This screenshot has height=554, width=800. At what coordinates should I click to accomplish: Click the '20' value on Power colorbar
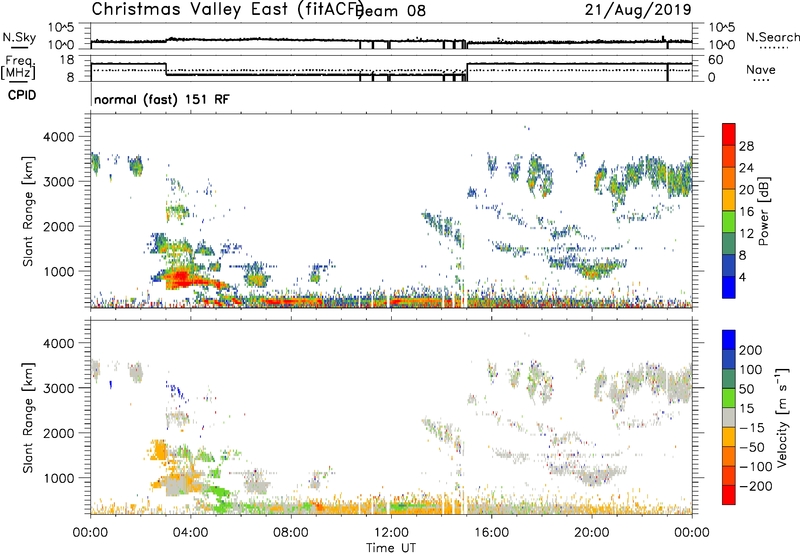click(746, 190)
